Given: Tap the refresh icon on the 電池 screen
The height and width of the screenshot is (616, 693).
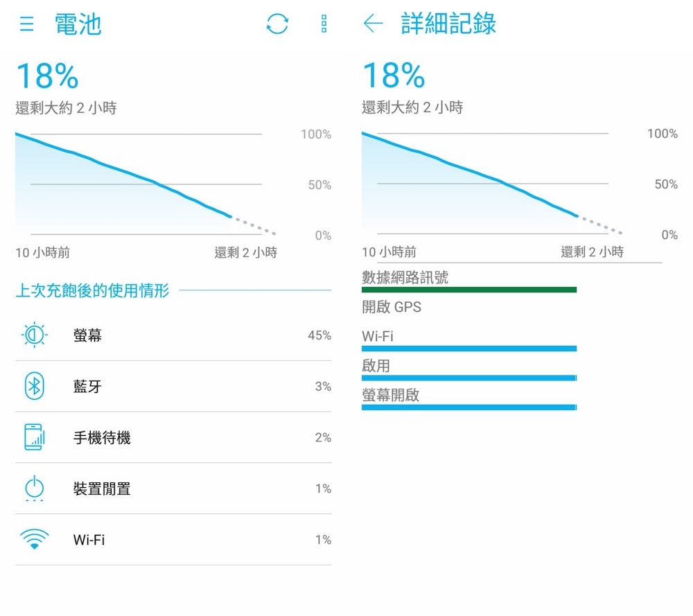Looking at the screenshot, I should point(277,24).
